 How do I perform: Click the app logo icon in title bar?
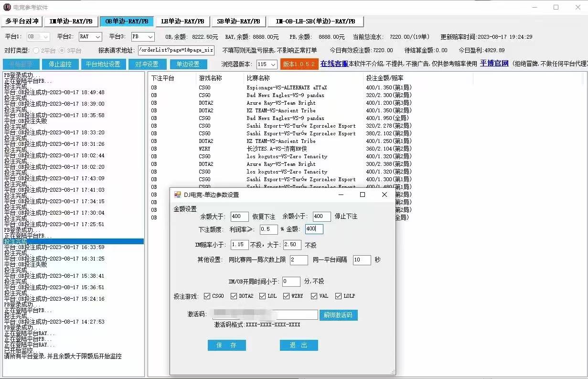7,7
